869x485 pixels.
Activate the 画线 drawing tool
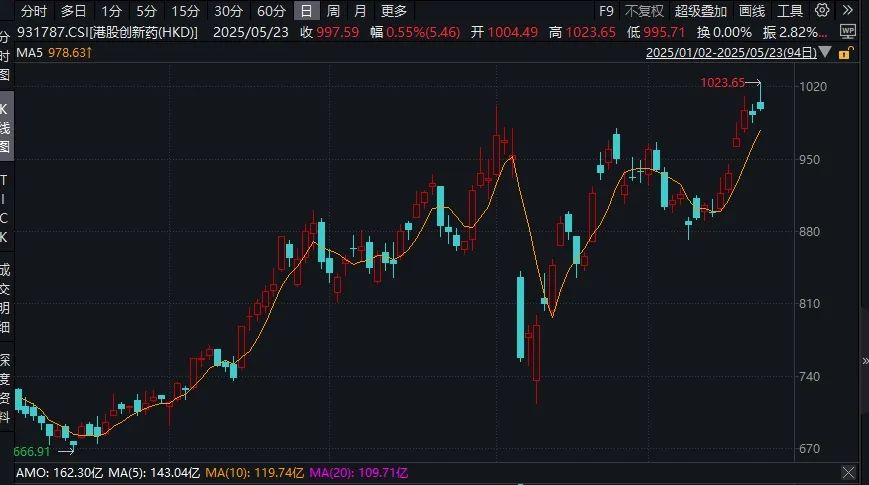pos(751,11)
